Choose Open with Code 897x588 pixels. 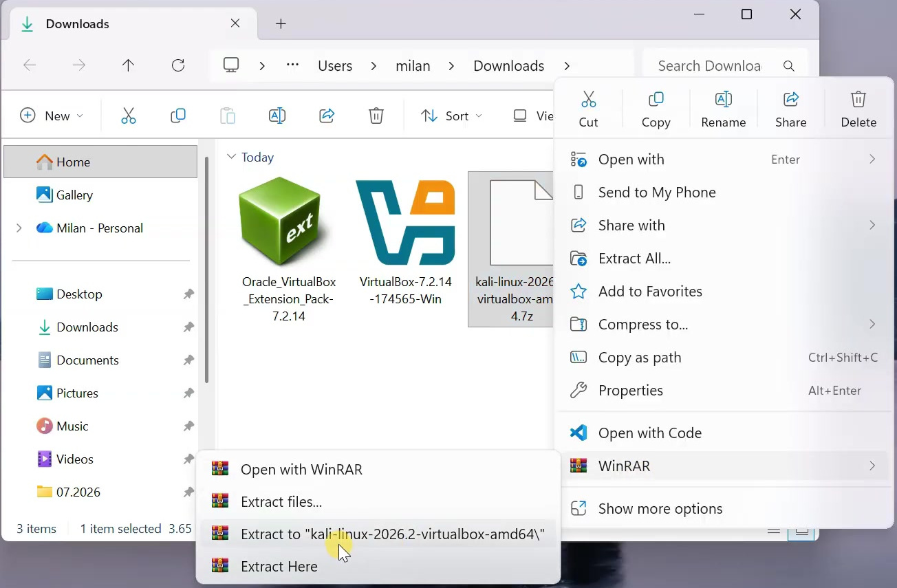(x=724, y=433)
